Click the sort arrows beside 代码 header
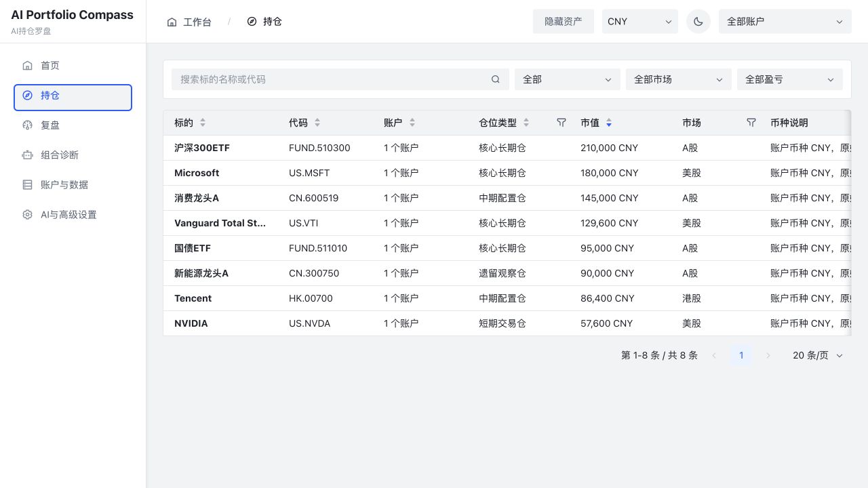This screenshot has width=868, height=488. (x=317, y=123)
